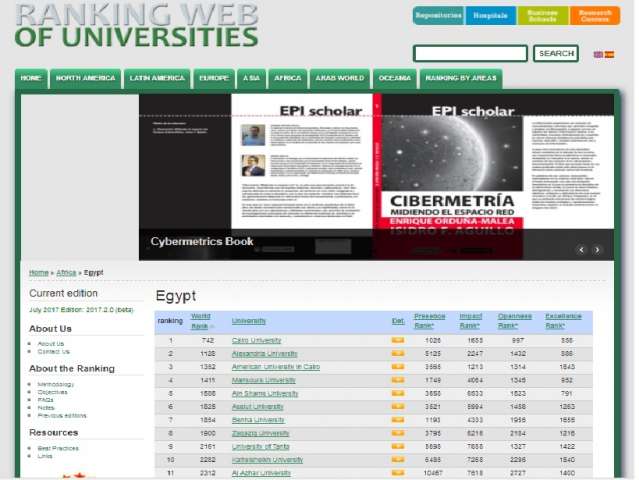Open the detail icon for Cairo University
The height and width of the screenshot is (480, 639).
click(397, 341)
